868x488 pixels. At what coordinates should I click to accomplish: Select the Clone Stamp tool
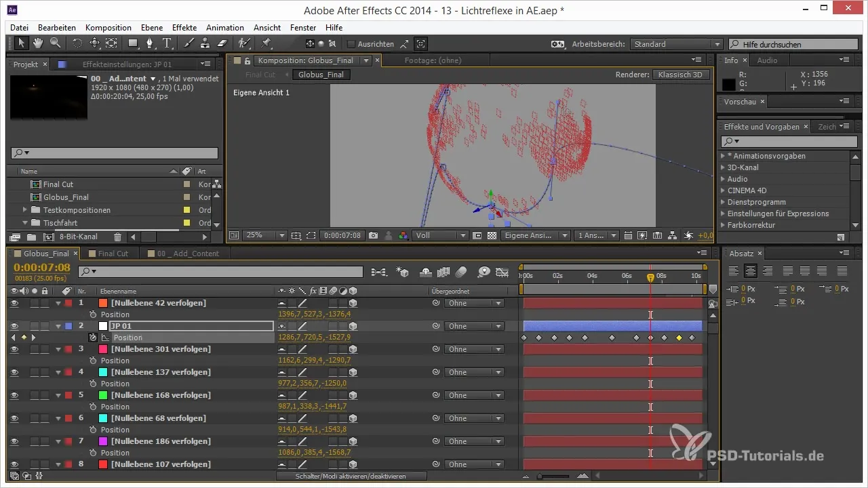(x=206, y=43)
